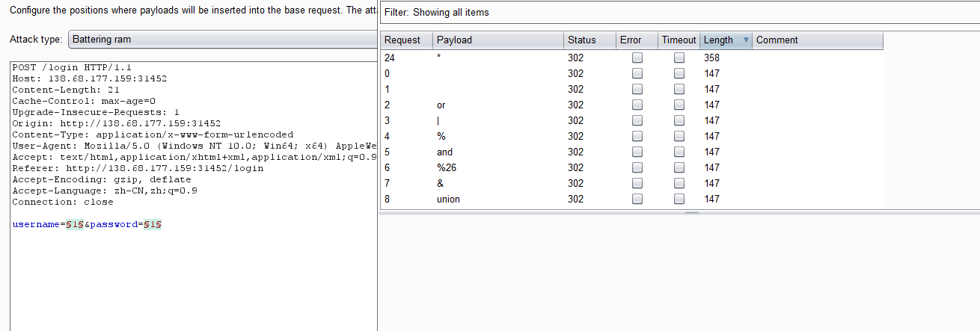Click the POST /login HTTP/1.1 line

[72, 67]
